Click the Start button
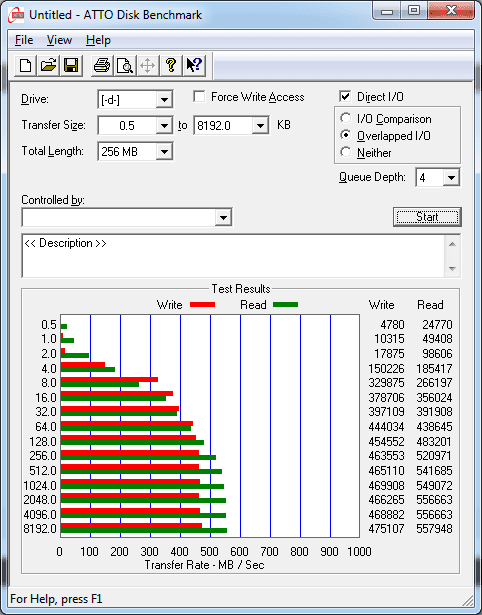 pyautogui.click(x=427, y=217)
